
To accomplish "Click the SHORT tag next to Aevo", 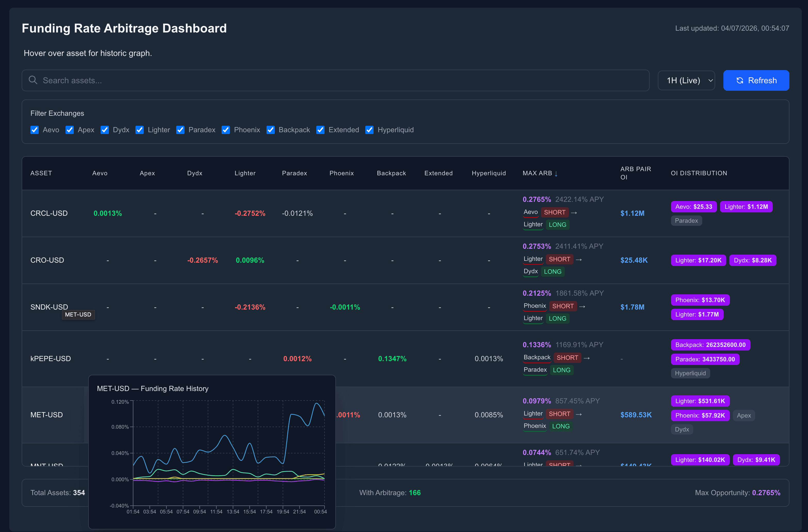I will [554, 212].
